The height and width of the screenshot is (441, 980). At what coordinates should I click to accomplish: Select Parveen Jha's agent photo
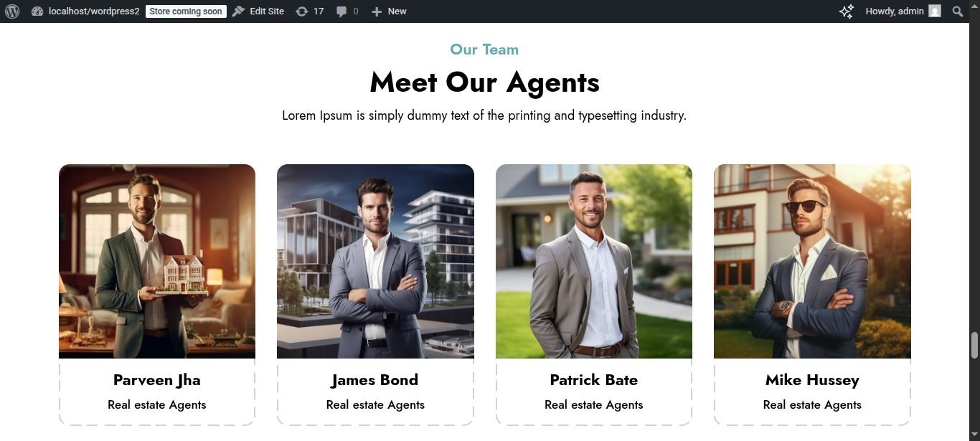click(157, 261)
